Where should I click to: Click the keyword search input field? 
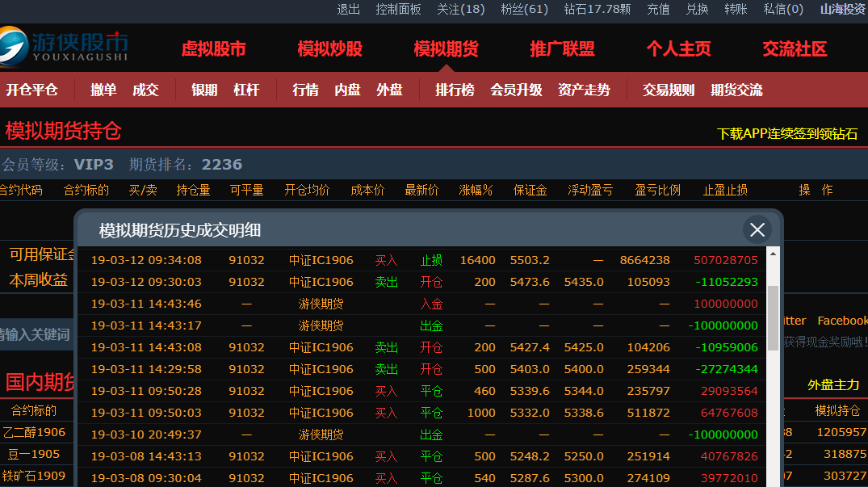(36, 334)
